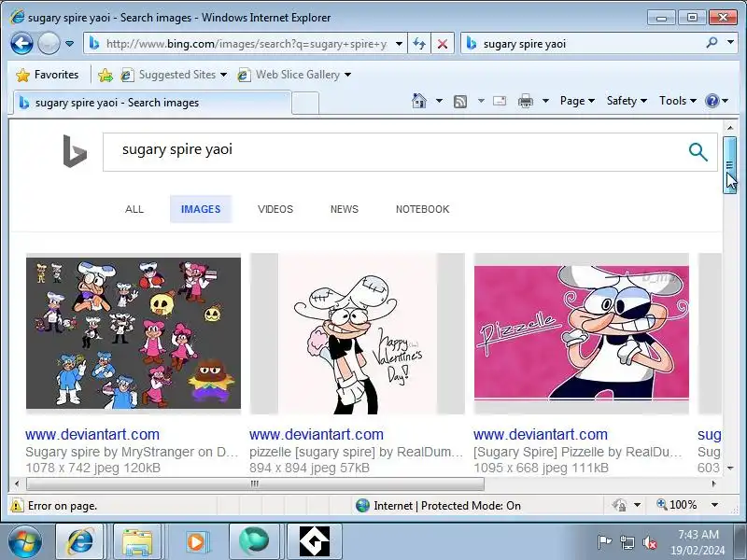This screenshot has height=560, width=747.
Task: Open deviantart.com link above 'pizzelle [sugary spire]'
Action: coord(317,434)
